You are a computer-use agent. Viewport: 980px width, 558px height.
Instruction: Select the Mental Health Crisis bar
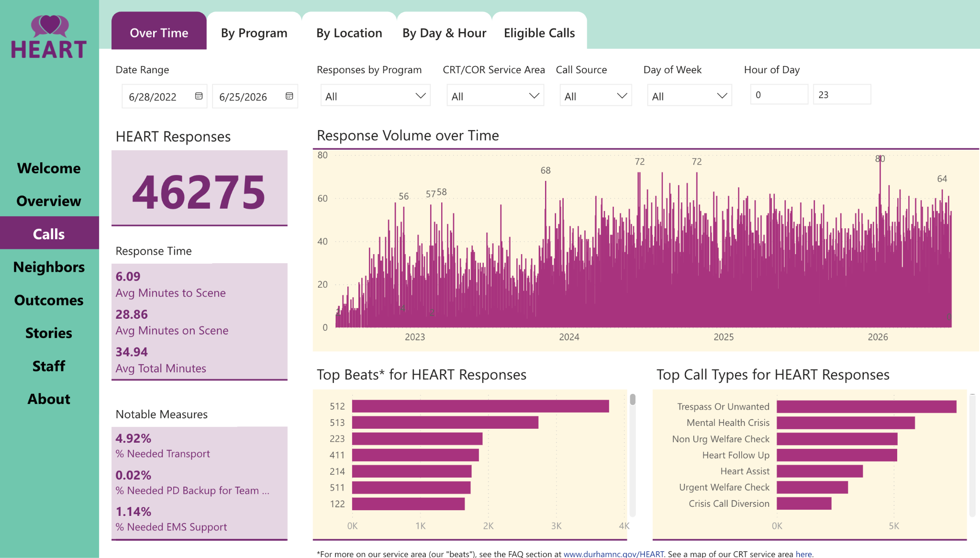[846, 423]
